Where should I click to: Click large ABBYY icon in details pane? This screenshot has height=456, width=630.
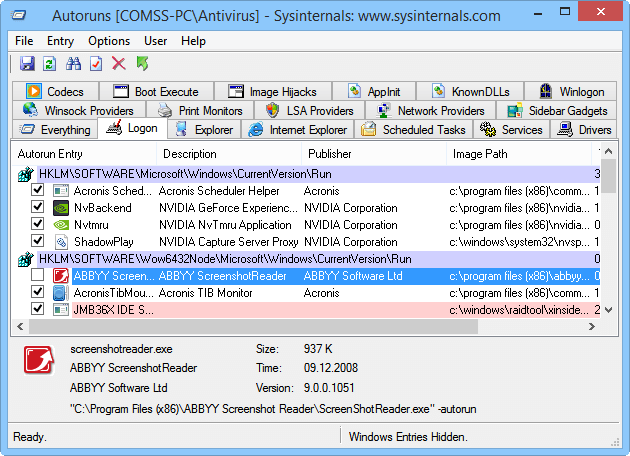(x=39, y=360)
